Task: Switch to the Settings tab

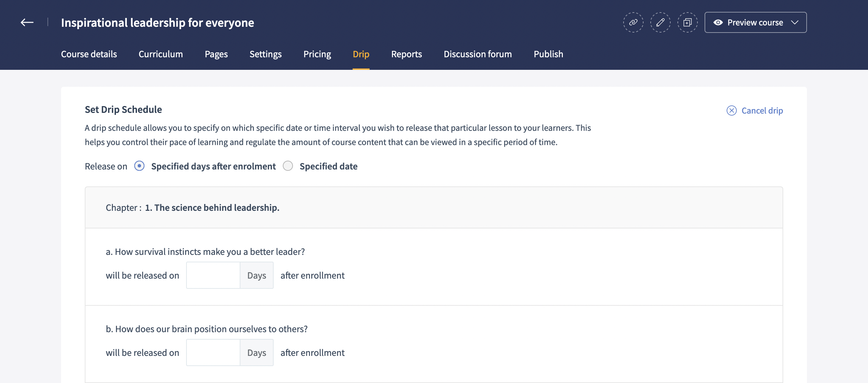Action: [265, 54]
